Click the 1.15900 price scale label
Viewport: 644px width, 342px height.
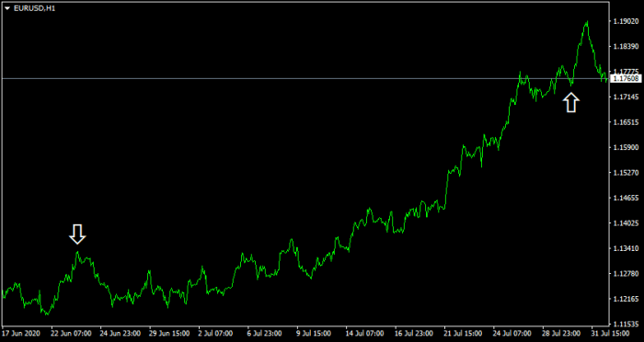[x=626, y=147]
